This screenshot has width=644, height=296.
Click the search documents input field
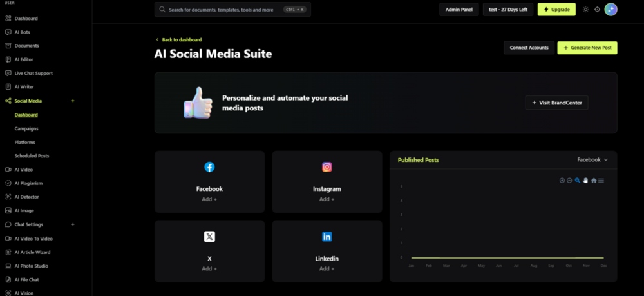232,10
